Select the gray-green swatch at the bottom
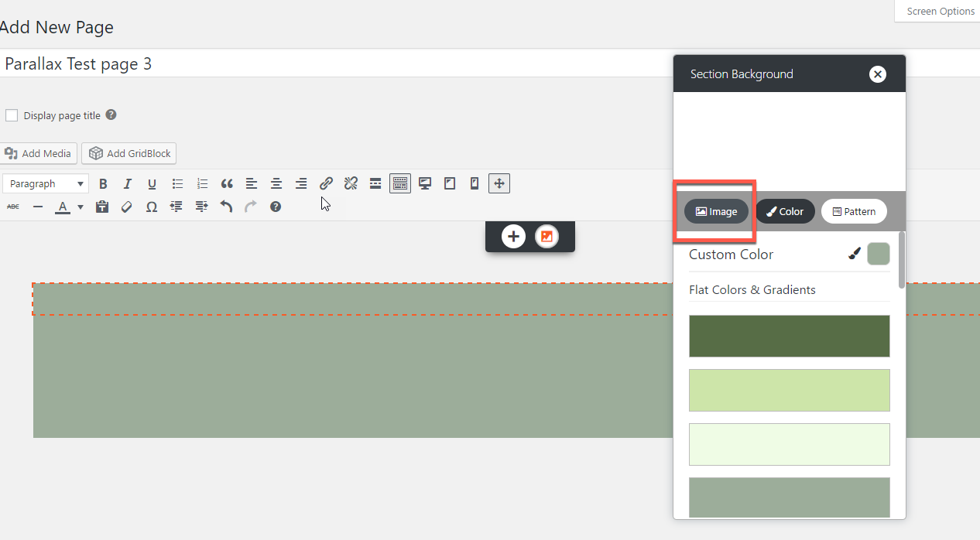The image size is (980, 540). pos(790,497)
